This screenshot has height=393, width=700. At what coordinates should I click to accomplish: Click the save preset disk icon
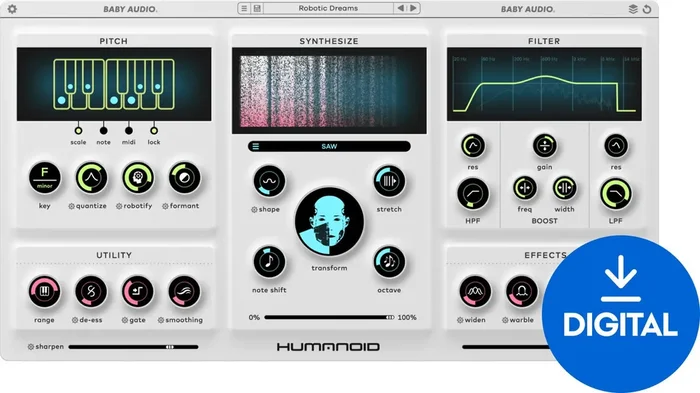pos(257,8)
